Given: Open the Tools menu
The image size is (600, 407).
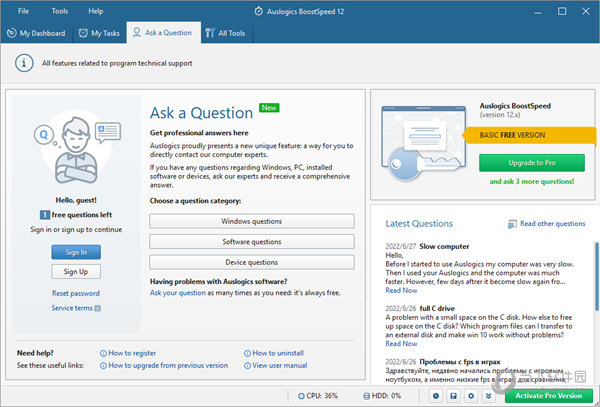Looking at the screenshot, I should (60, 11).
